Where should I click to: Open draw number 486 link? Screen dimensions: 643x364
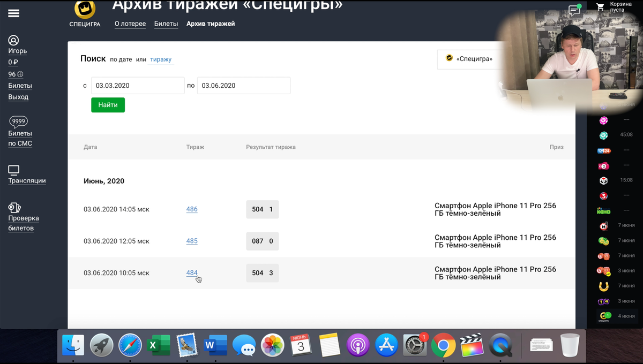pos(192,209)
